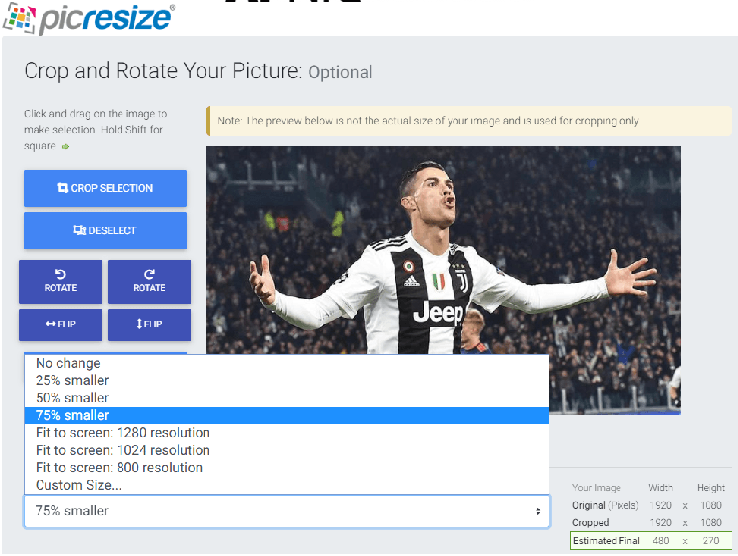Click the Crop Selection button
This screenshot has width=738, height=556.
coord(105,188)
